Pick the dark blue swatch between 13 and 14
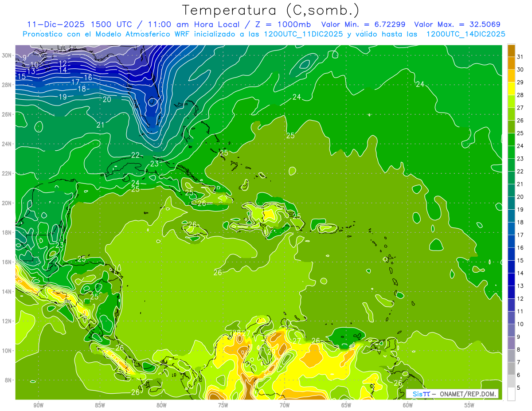The height and width of the screenshot is (411, 532). click(511, 279)
